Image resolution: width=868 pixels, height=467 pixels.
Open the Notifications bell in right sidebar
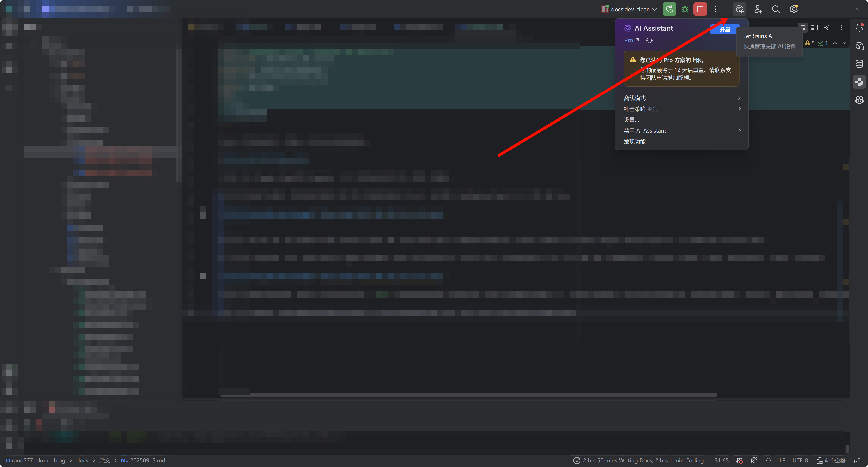click(x=859, y=28)
